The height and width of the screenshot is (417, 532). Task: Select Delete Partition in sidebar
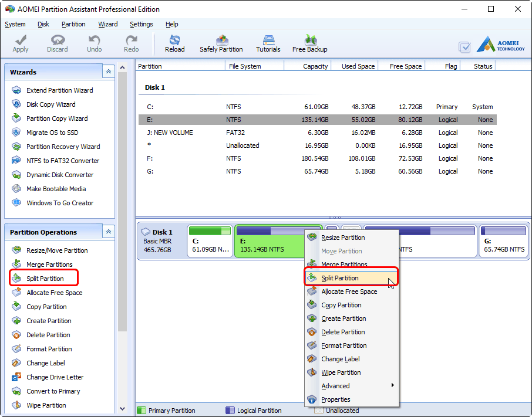(x=41, y=335)
